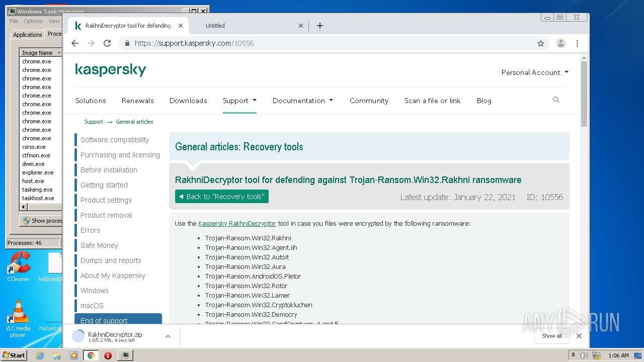Viewport: 644px width, 362px height.
Task: Open the Kaspersky RakhniDecryptor link
Action: click(237, 223)
